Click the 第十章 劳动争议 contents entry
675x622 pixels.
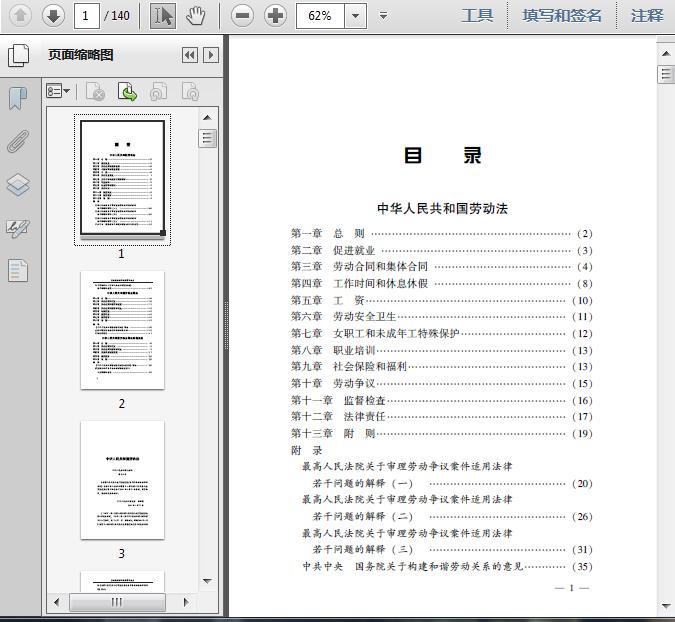pos(441,383)
